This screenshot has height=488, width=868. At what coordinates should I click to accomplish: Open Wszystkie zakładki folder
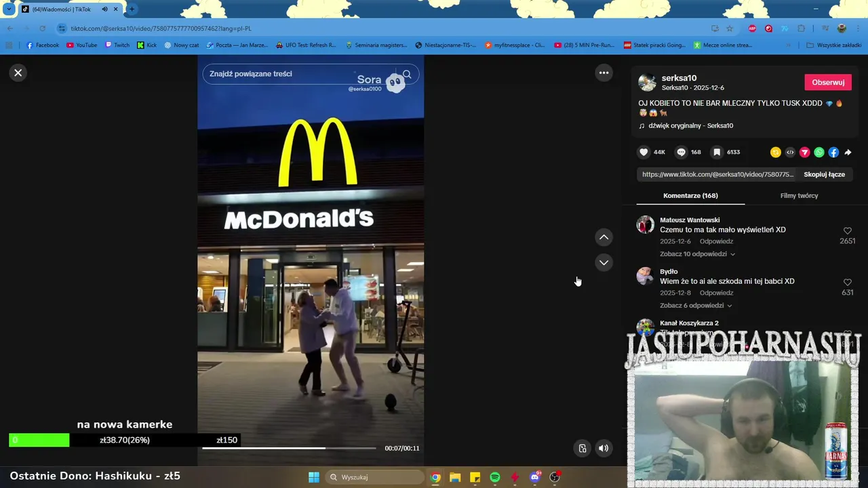coord(833,45)
